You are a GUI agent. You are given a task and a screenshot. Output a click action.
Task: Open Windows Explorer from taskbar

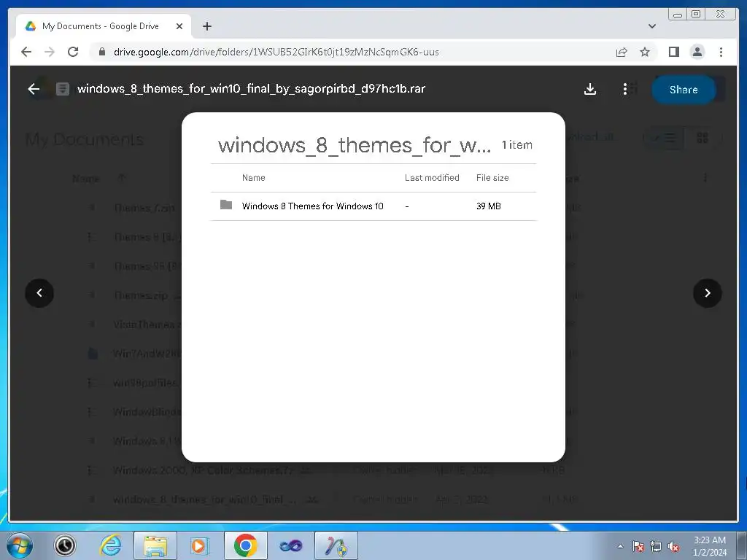tap(155, 545)
